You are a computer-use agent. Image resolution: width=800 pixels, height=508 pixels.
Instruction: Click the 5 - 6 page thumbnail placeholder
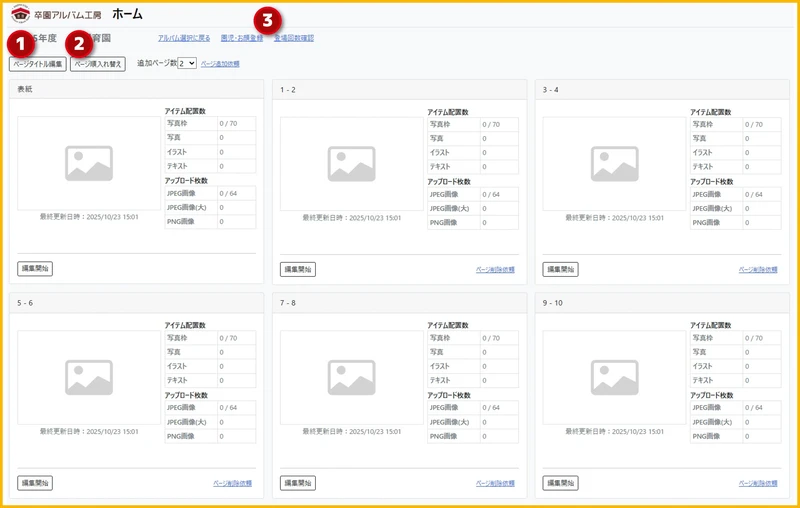coord(89,377)
